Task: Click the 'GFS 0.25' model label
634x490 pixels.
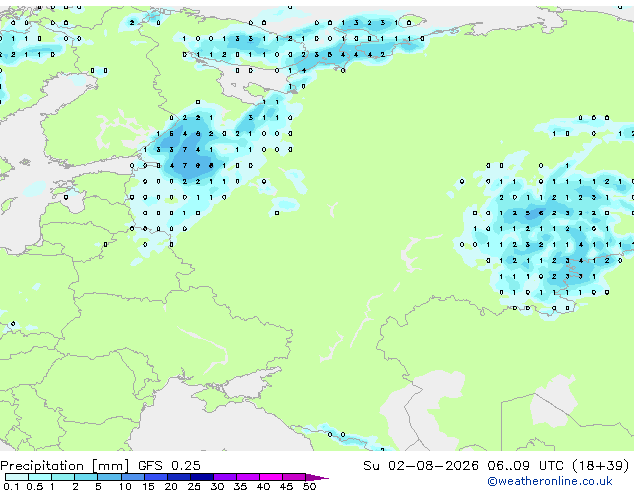Action: 169,466
